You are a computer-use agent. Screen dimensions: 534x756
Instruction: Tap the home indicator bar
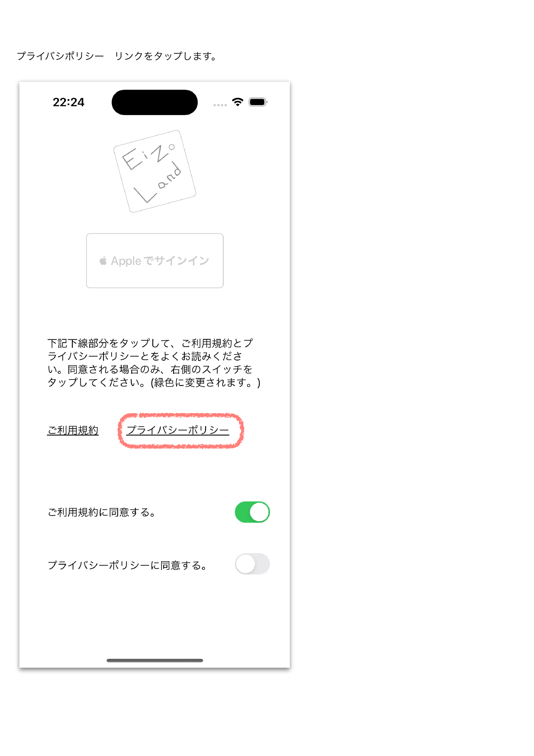click(155, 660)
